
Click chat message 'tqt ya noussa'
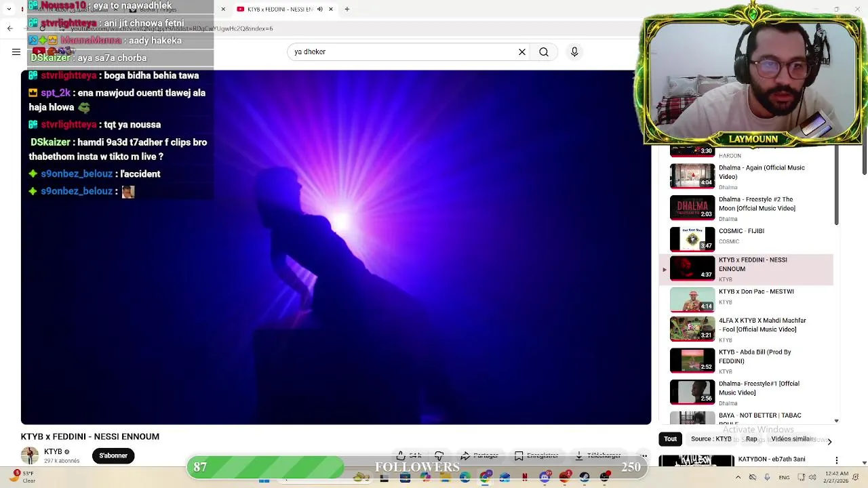pyautogui.click(x=132, y=125)
